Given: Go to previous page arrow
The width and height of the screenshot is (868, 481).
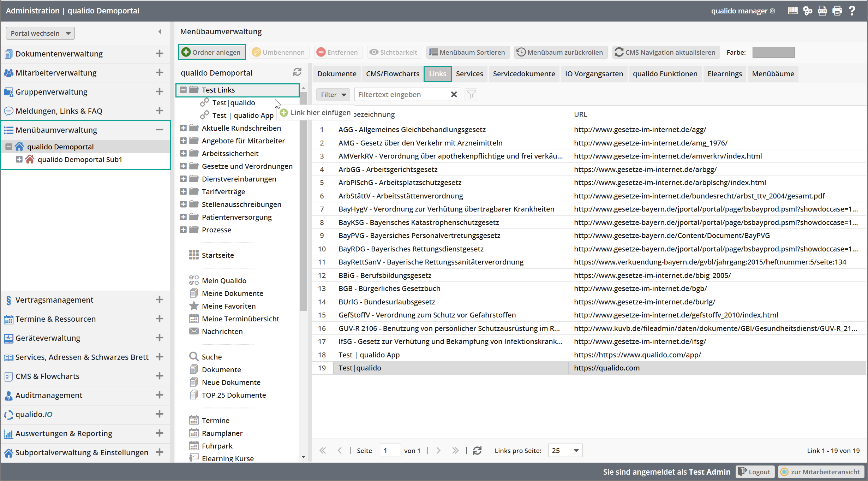Looking at the screenshot, I should coord(340,450).
